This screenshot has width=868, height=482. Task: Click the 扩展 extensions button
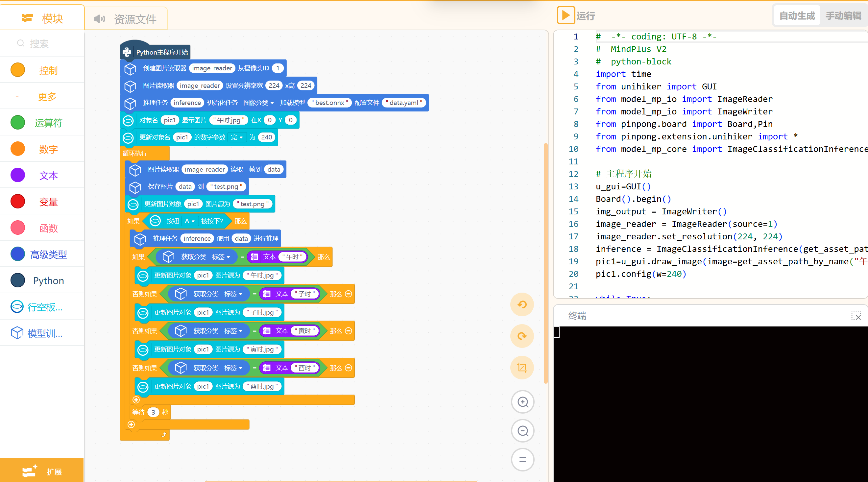42,471
